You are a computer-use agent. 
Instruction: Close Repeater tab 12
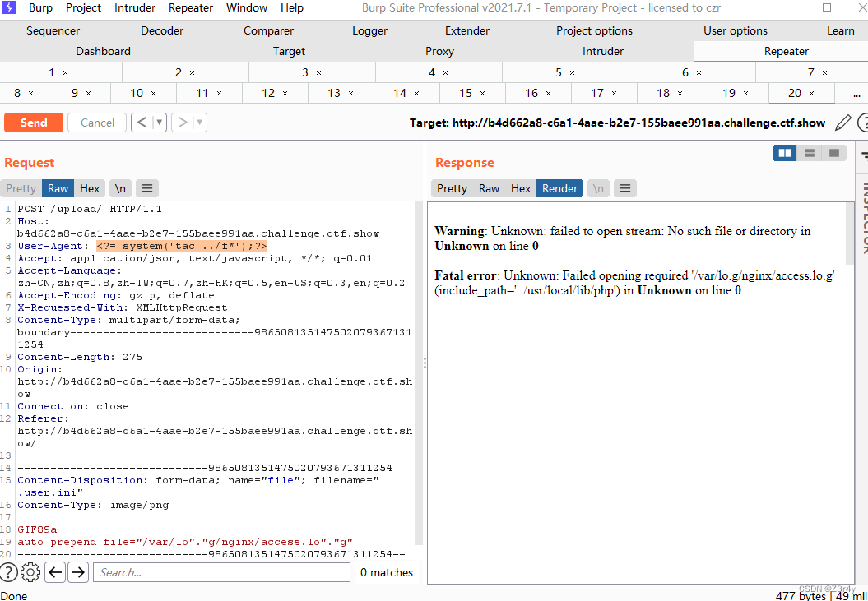pyautogui.click(x=285, y=94)
